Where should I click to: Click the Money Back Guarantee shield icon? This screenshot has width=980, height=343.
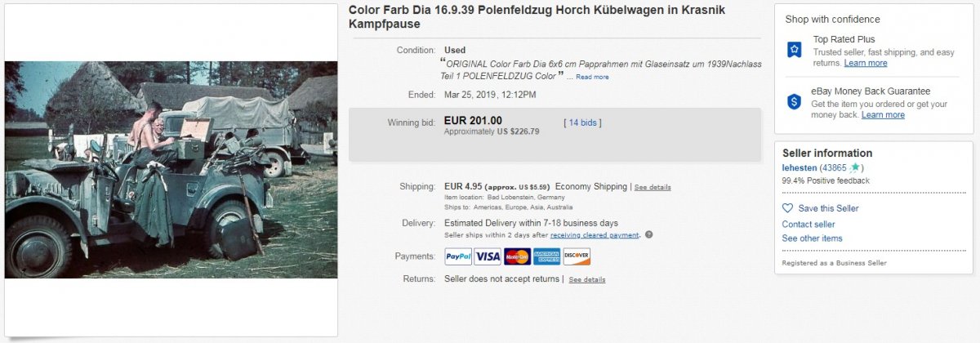click(x=794, y=102)
